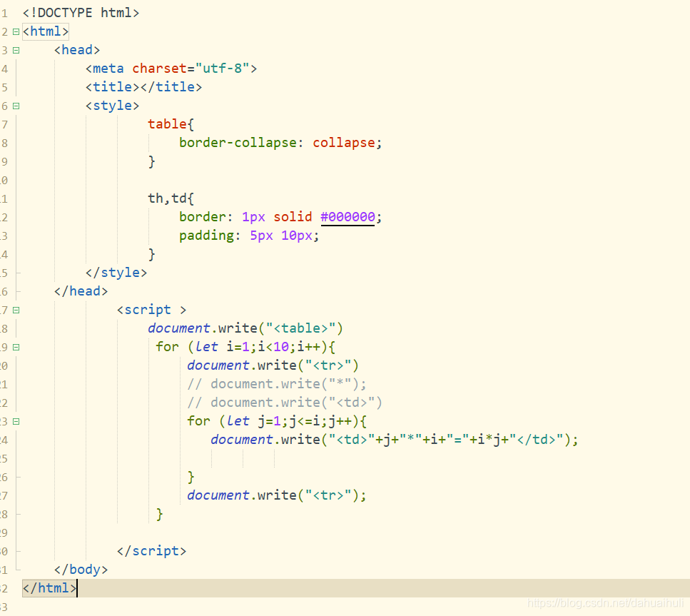
Task: Click the </head> closing tag
Action: click(x=81, y=291)
